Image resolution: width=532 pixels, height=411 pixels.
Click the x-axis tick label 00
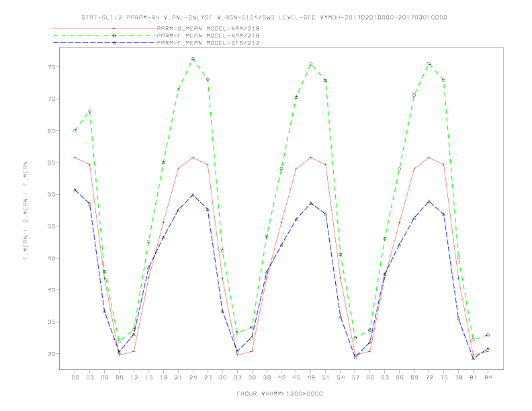coord(75,377)
